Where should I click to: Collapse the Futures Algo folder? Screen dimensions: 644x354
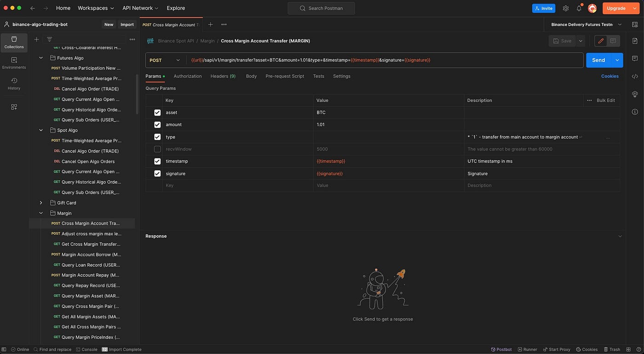[x=41, y=58]
